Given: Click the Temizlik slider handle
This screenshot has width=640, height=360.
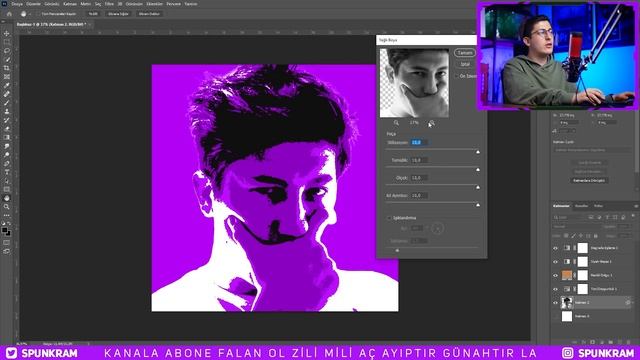Looking at the screenshot, I should [x=478, y=169].
